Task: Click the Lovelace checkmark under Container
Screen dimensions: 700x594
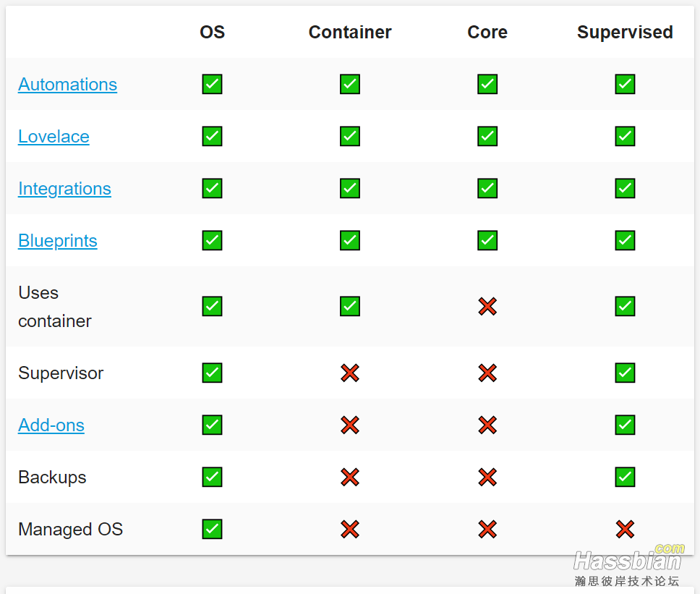Action: pos(350,137)
